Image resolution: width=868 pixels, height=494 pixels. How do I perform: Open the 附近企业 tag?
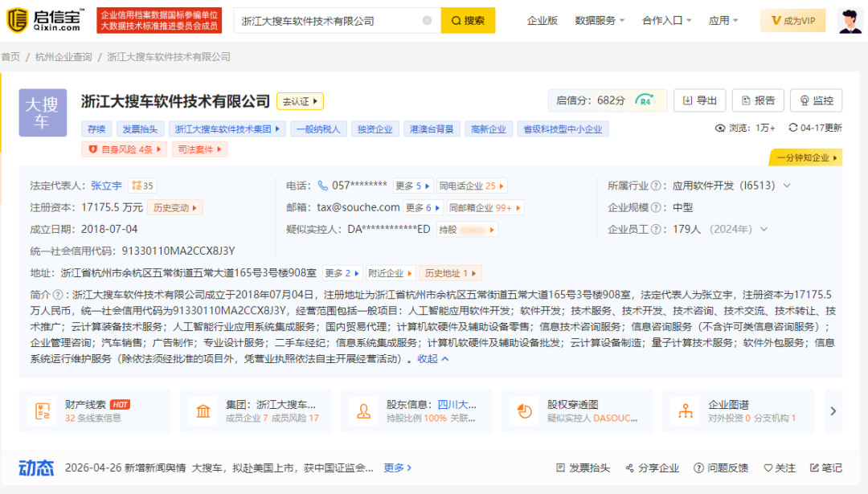click(391, 273)
